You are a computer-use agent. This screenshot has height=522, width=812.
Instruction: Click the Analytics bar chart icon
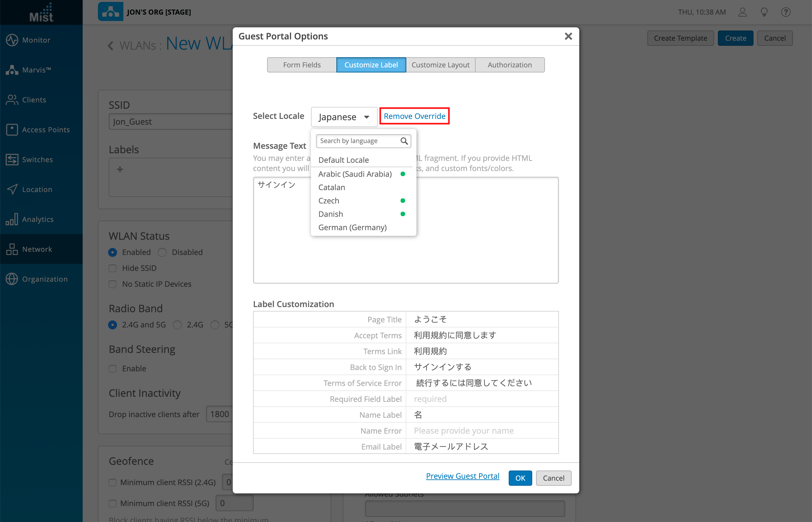12,219
